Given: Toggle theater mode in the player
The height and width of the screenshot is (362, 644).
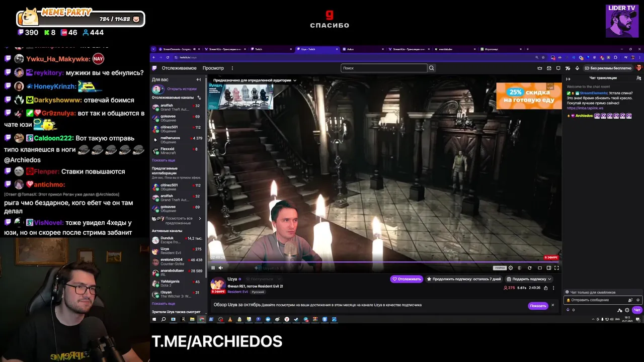Looking at the screenshot, I should click(548, 268).
